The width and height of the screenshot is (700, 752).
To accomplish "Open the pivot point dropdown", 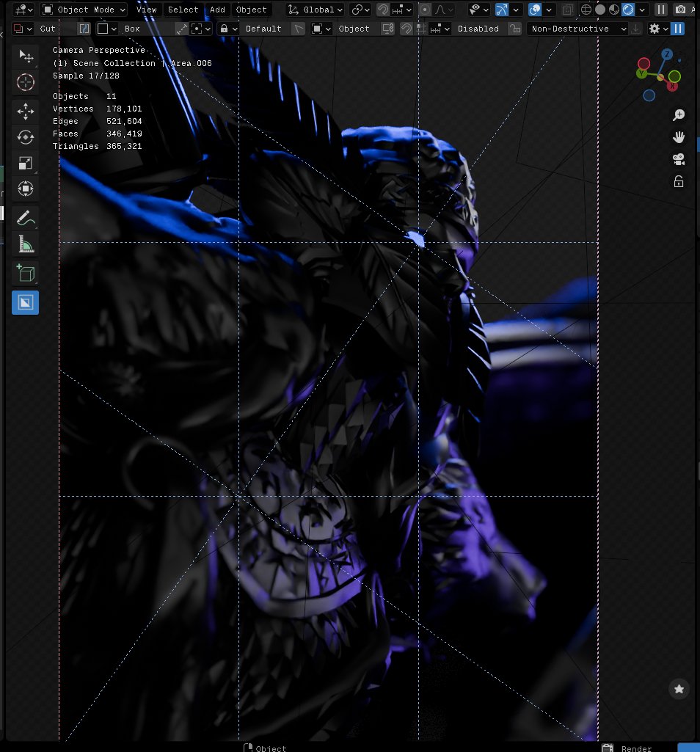I will (x=360, y=10).
